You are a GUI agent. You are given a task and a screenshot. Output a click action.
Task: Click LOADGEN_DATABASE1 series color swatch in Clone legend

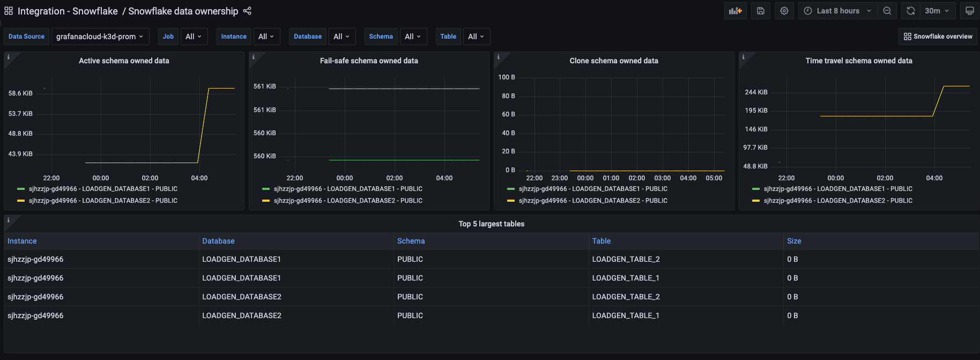(x=511, y=189)
